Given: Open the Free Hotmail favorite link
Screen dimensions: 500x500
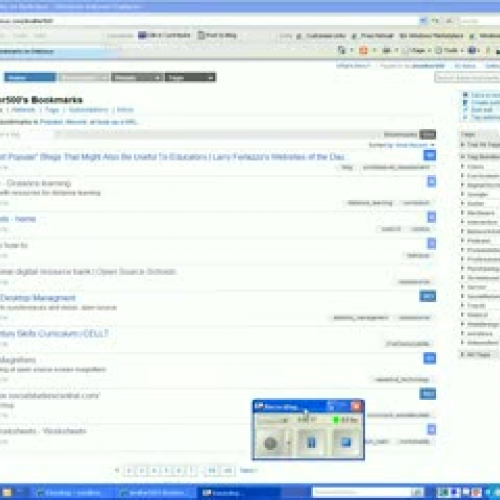Looking at the screenshot, I should point(373,36).
